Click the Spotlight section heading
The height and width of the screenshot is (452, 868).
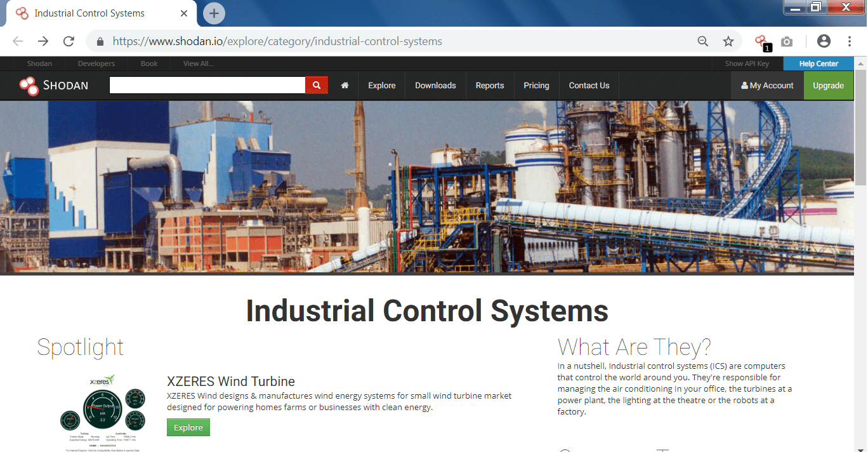pos(80,347)
